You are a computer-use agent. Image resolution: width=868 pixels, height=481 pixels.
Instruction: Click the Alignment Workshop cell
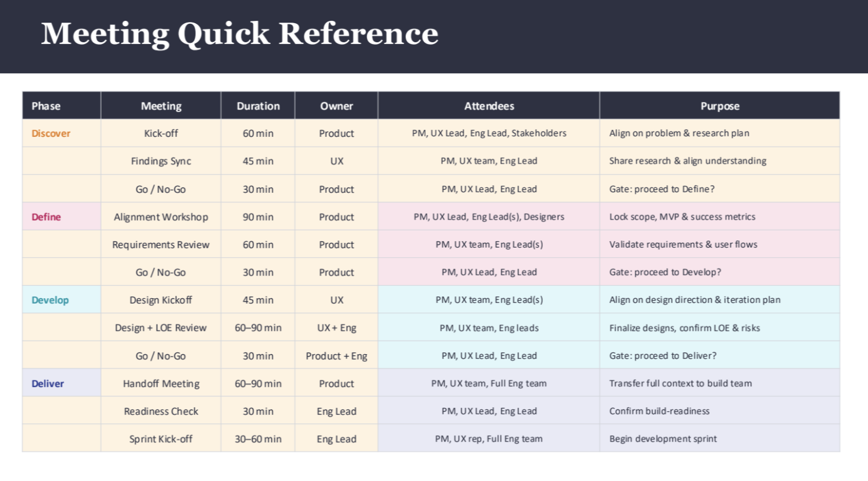pyautogui.click(x=161, y=217)
